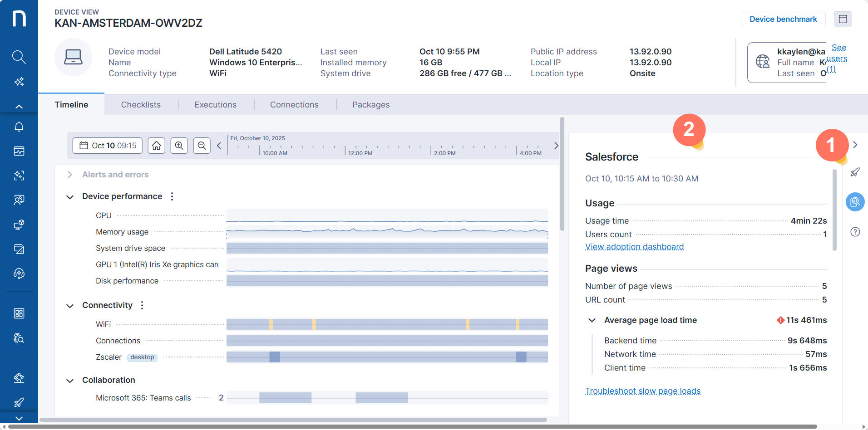Collapse the Collaboration section
This screenshot has height=430, width=868.
[70, 381]
